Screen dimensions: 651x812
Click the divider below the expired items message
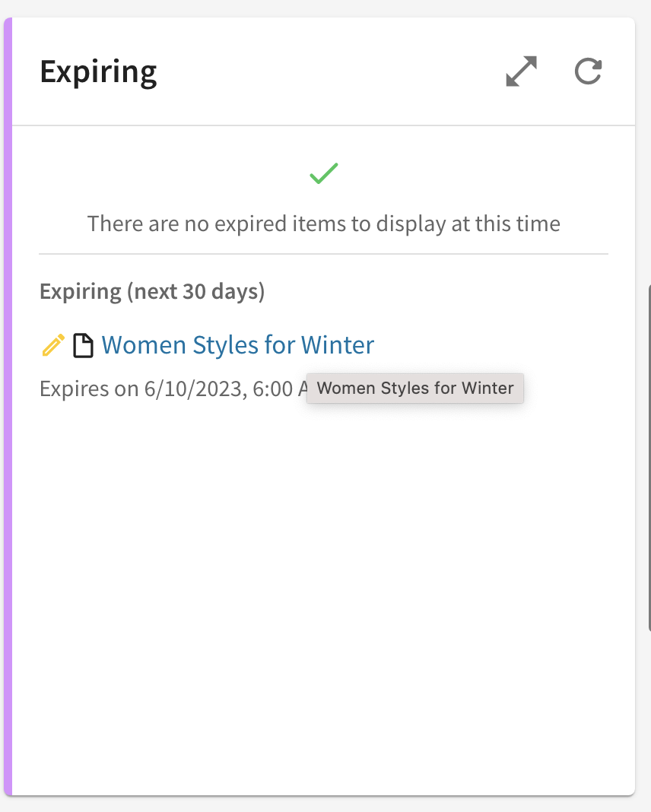pos(324,252)
